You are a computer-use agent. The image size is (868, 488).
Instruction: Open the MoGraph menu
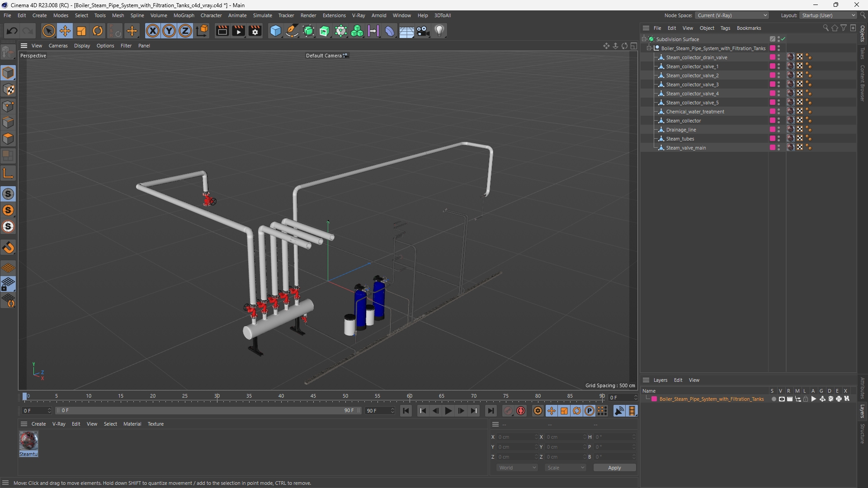[184, 15]
